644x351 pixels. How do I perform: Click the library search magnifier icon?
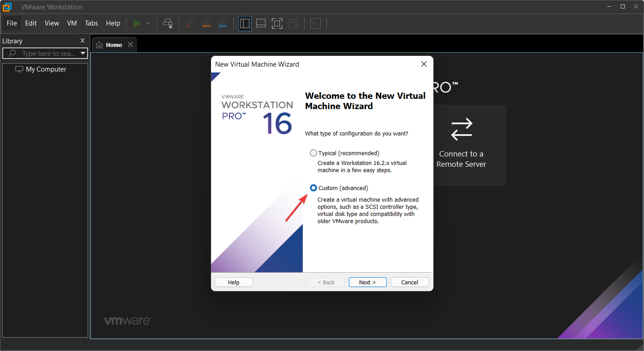13,53
